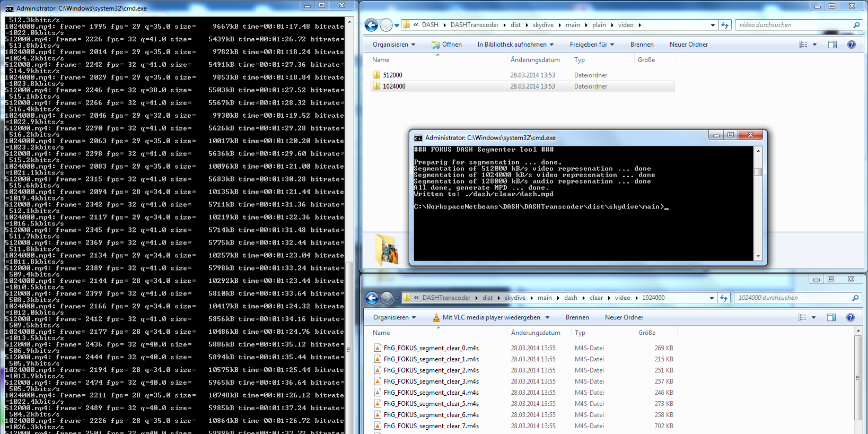Select the 512000 folder

coord(392,75)
